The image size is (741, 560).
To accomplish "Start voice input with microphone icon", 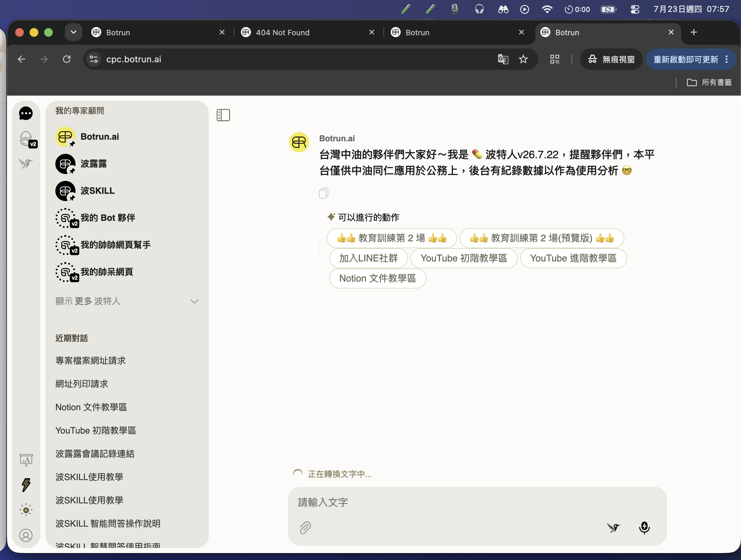I will (644, 528).
